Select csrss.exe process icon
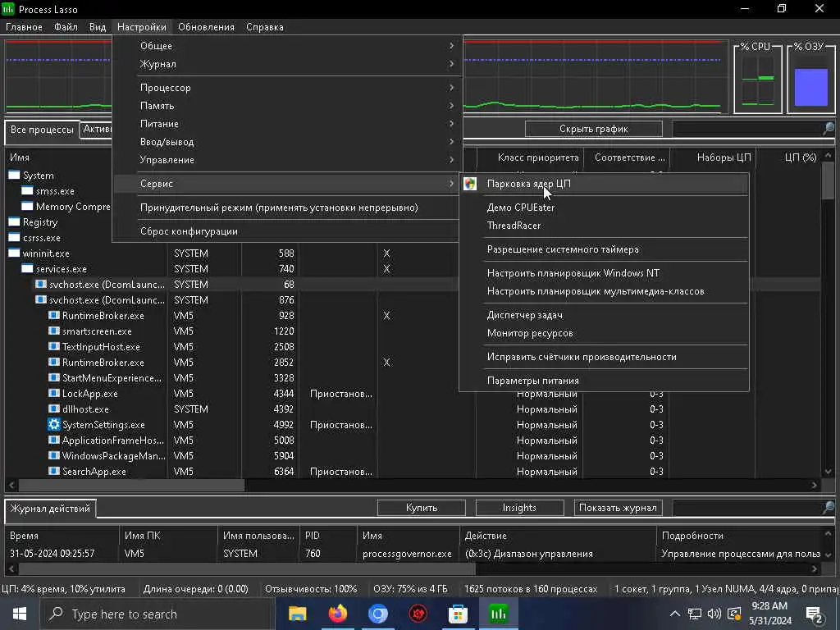 pyautogui.click(x=14, y=237)
